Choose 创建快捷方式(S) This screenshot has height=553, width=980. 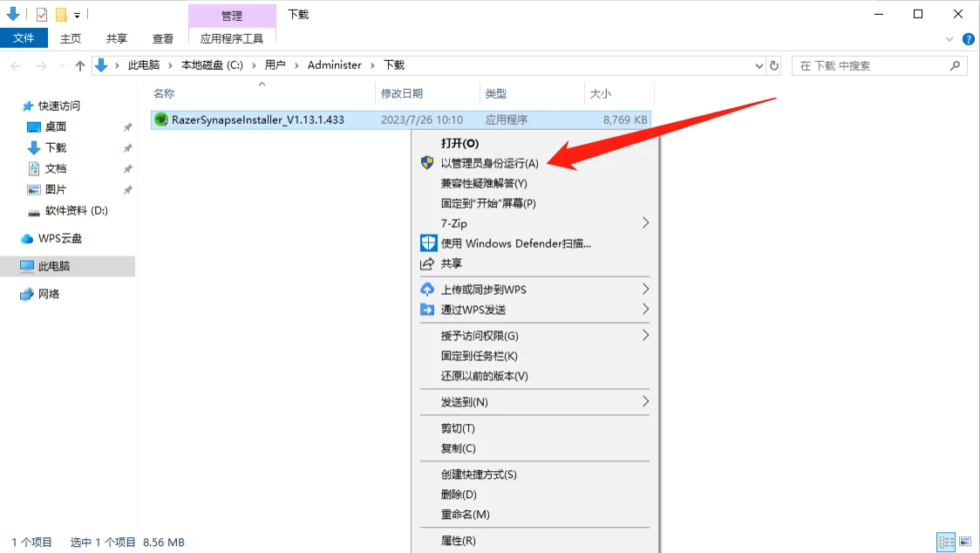click(x=535, y=474)
